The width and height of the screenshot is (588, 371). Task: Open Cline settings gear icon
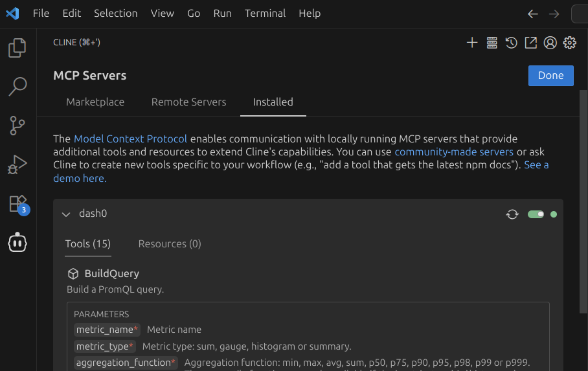point(570,43)
